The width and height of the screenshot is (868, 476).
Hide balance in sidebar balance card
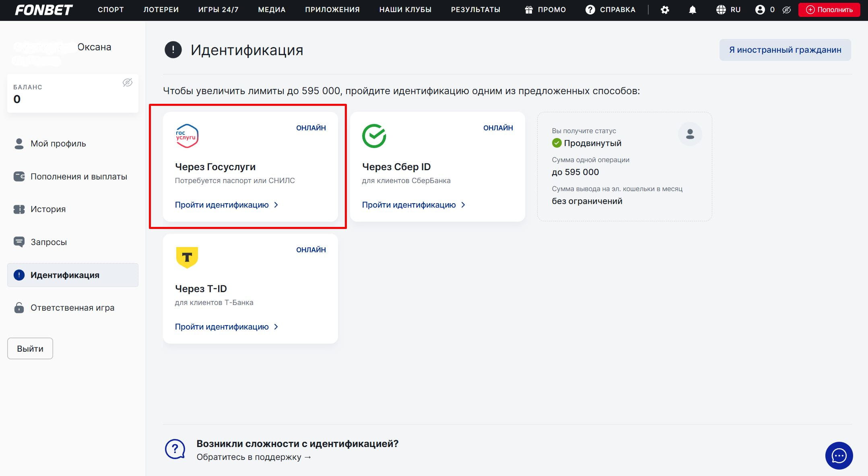[x=128, y=82]
